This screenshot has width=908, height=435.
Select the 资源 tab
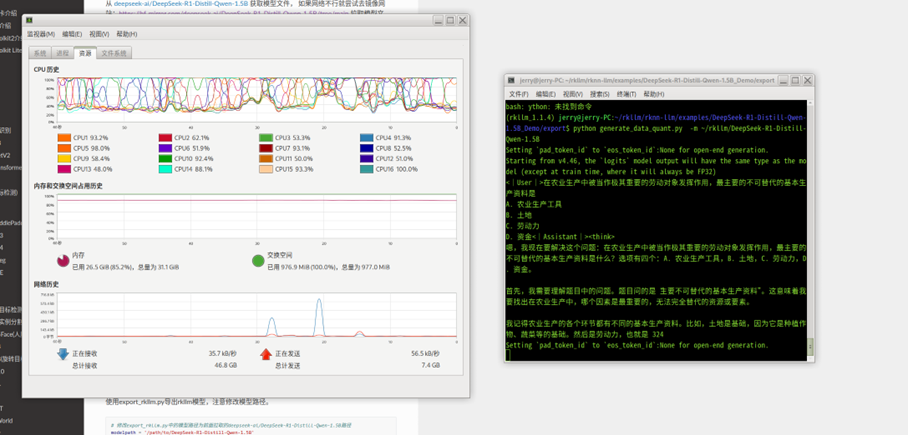(x=85, y=53)
